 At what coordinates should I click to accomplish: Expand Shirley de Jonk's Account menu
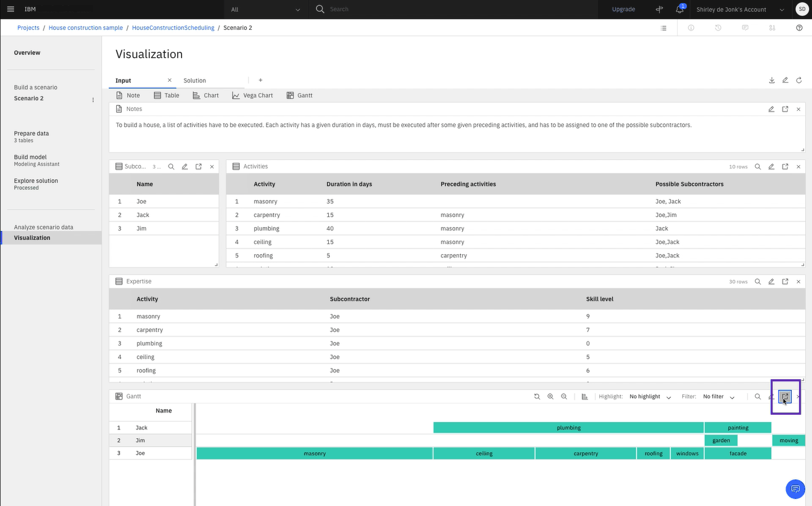(740, 10)
